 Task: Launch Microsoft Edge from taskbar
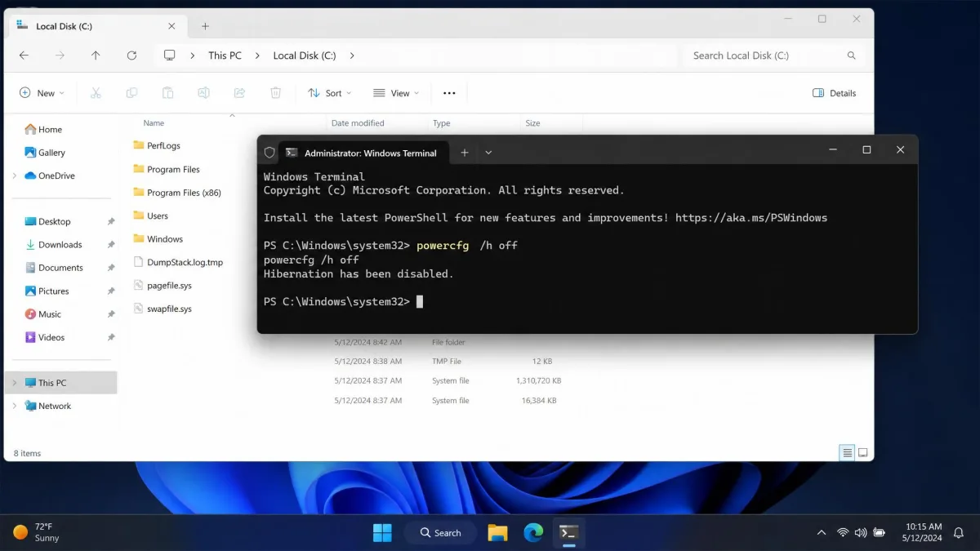point(533,532)
